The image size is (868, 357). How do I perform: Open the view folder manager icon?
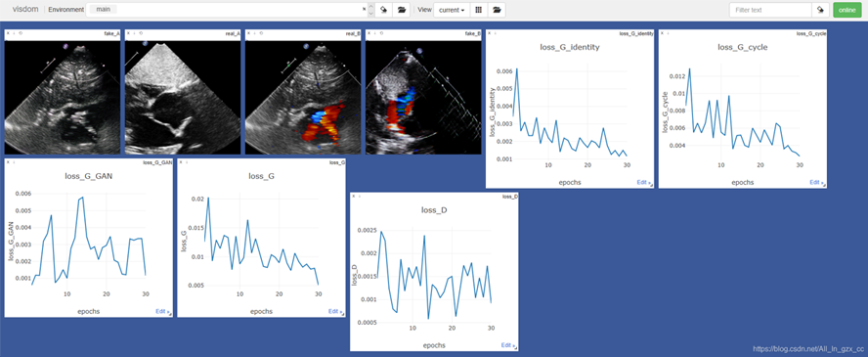tap(497, 10)
